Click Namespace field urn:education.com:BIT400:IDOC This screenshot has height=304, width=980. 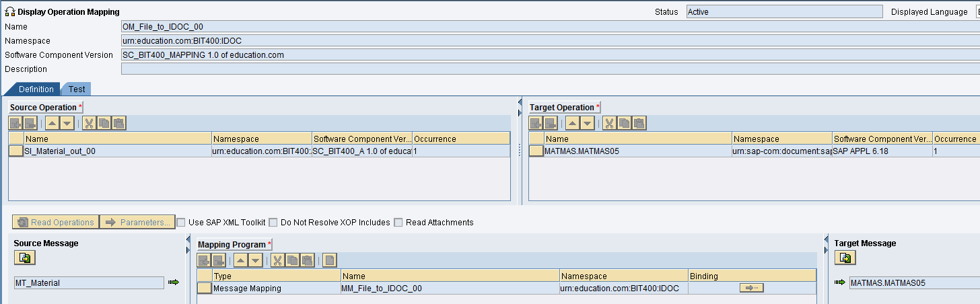pyautogui.click(x=550, y=41)
